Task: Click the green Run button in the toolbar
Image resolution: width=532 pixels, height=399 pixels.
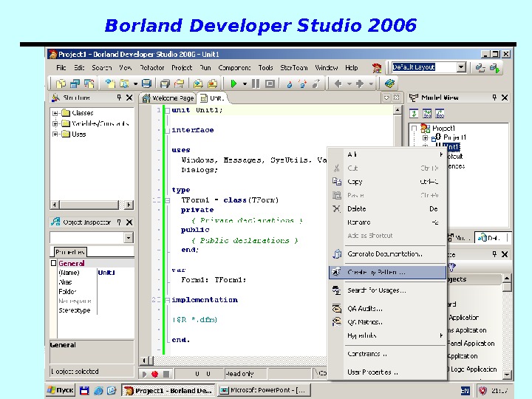Action: [x=233, y=83]
